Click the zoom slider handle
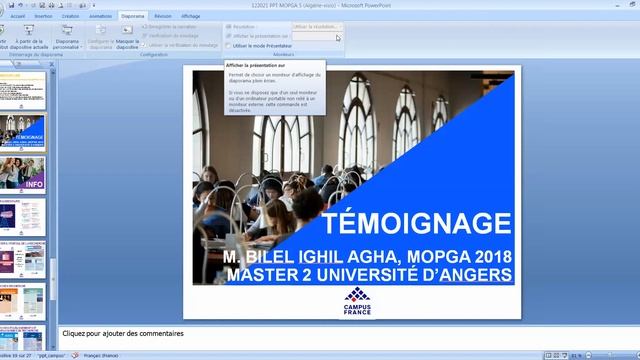 click(x=611, y=356)
